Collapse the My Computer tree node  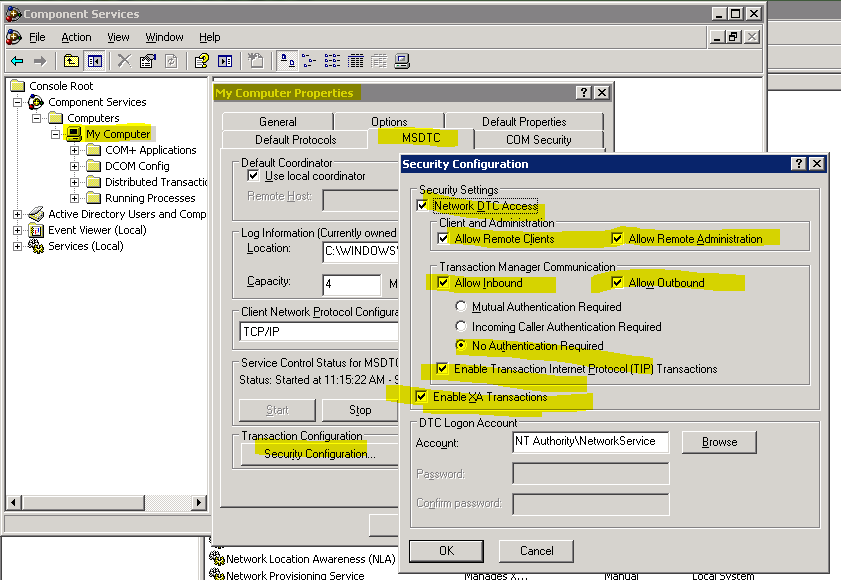click(55, 134)
